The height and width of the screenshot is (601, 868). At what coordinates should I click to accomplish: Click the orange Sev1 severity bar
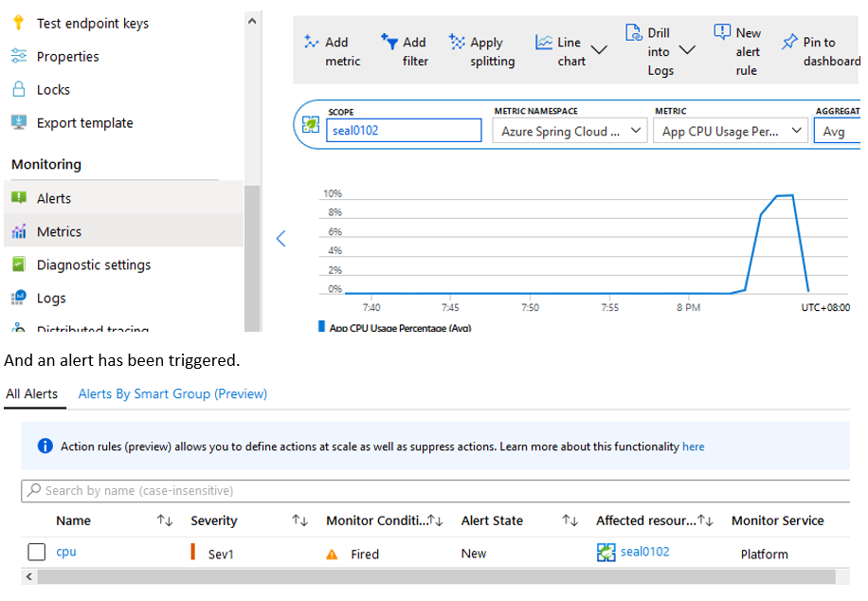(192, 552)
